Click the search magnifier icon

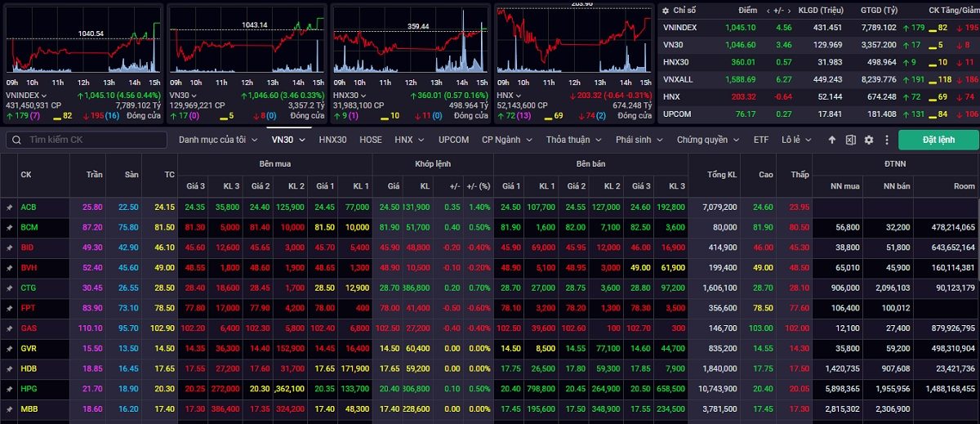click(17, 140)
